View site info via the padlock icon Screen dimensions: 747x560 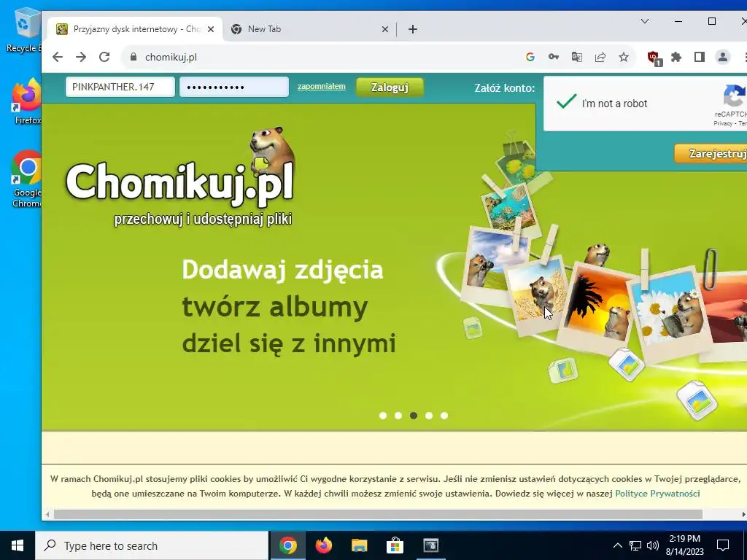[x=134, y=57]
